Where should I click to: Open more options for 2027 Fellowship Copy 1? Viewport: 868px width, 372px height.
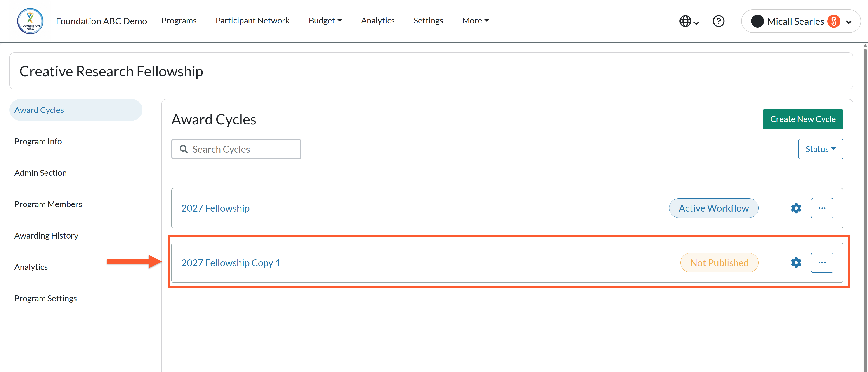pyautogui.click(x=822, y=263)
